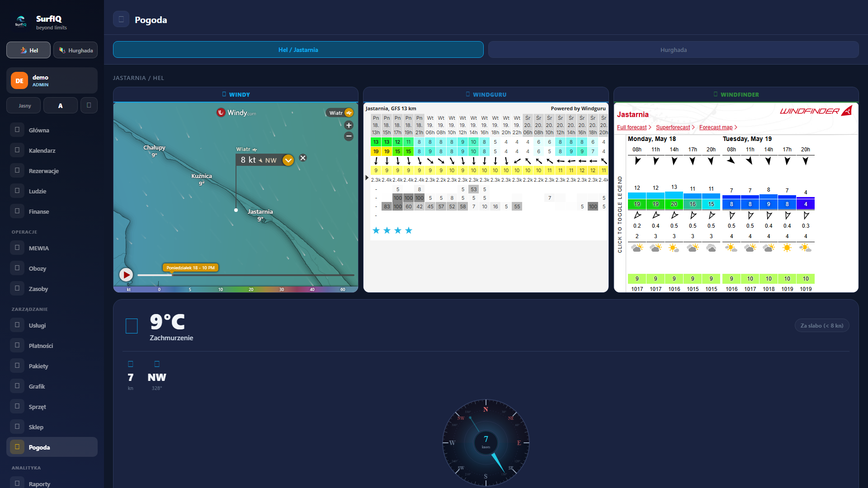Screen dimensions: 868x488
Task: Go to Pogoda menu item
Action: (52, 447)
